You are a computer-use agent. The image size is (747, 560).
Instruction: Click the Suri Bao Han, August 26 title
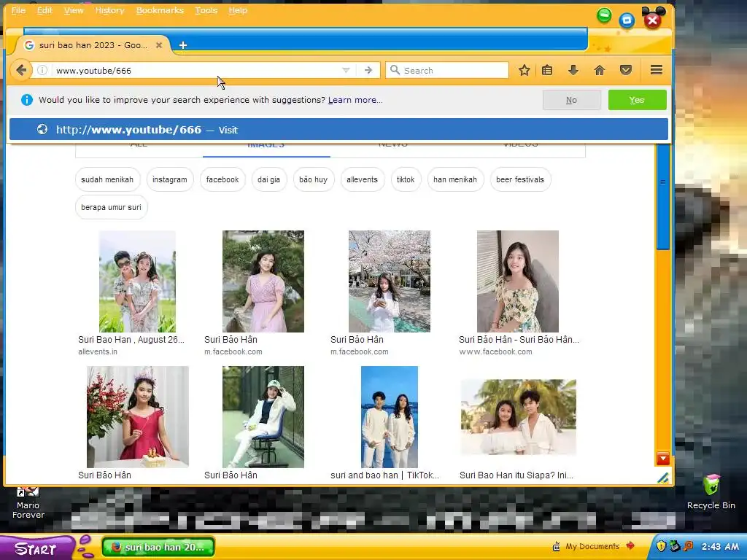click(x=131, y=340)
